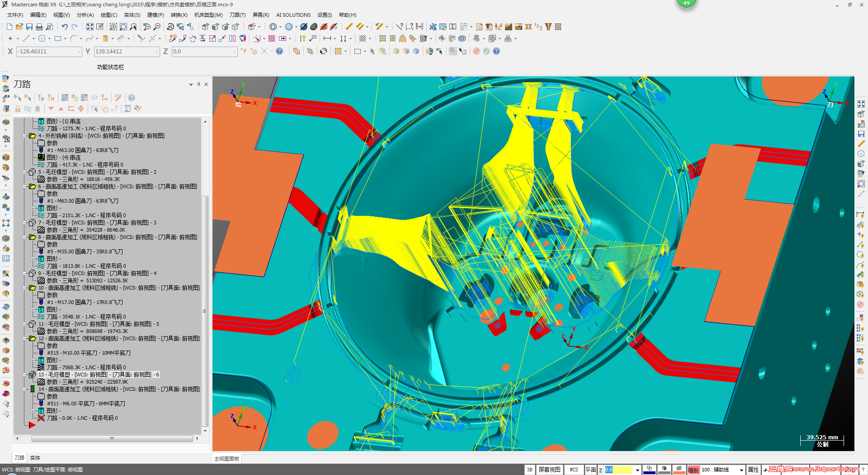Click the 主视图面板 viewsheet tab
868x475 pixels.
[x=227, y=459]
